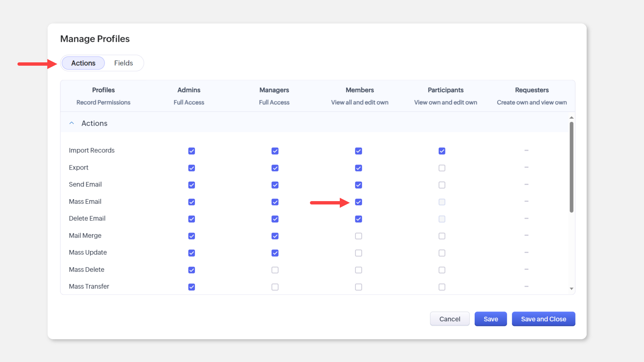Screen dimensions: 644x362
Task: Enable Export for Participants
Action: pos(442,168)
